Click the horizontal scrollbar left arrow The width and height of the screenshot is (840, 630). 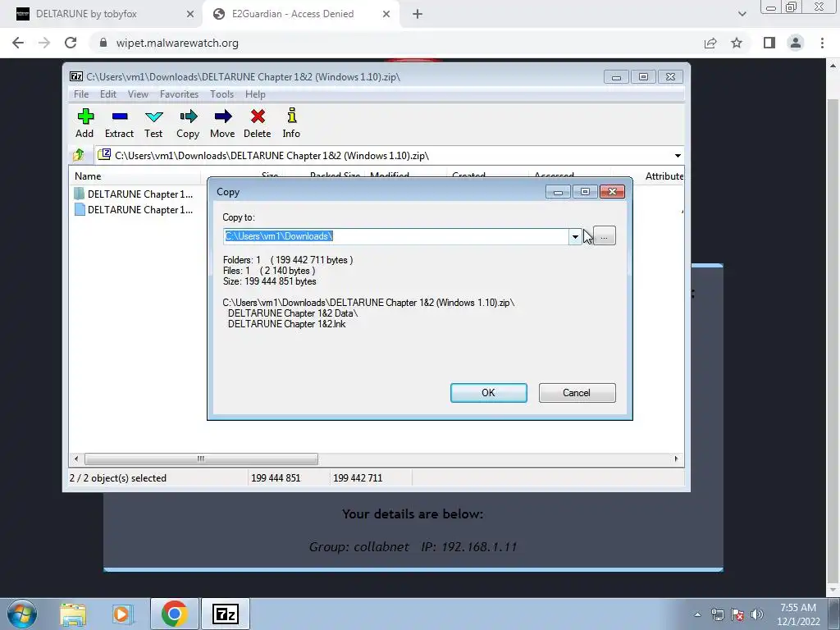pos(76,459)
